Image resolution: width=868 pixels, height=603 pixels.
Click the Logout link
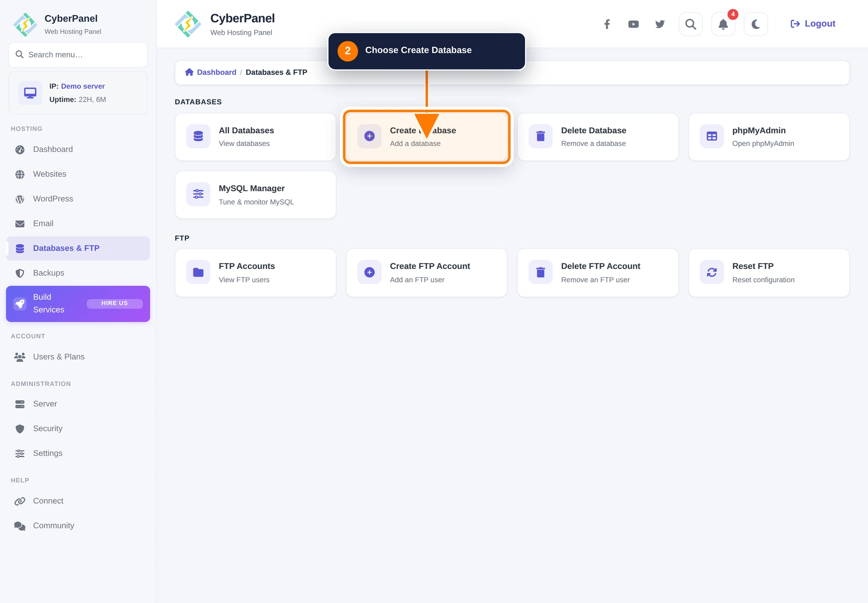[813, 24]
